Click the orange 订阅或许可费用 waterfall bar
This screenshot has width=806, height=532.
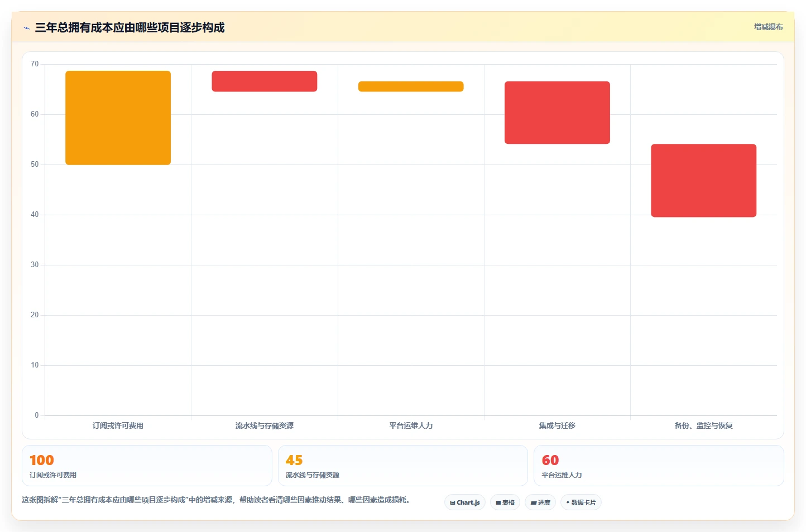click(118, 118)
